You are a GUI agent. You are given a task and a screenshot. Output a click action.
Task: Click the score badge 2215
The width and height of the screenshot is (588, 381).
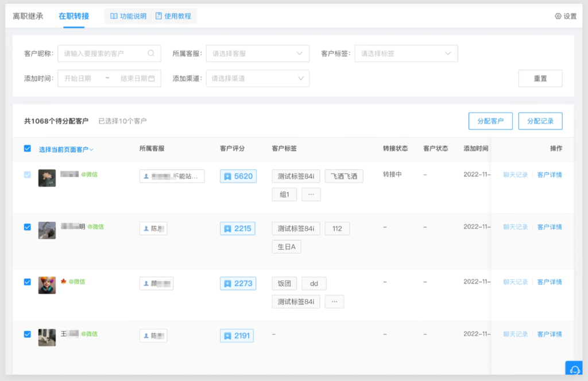coord(238,229)
